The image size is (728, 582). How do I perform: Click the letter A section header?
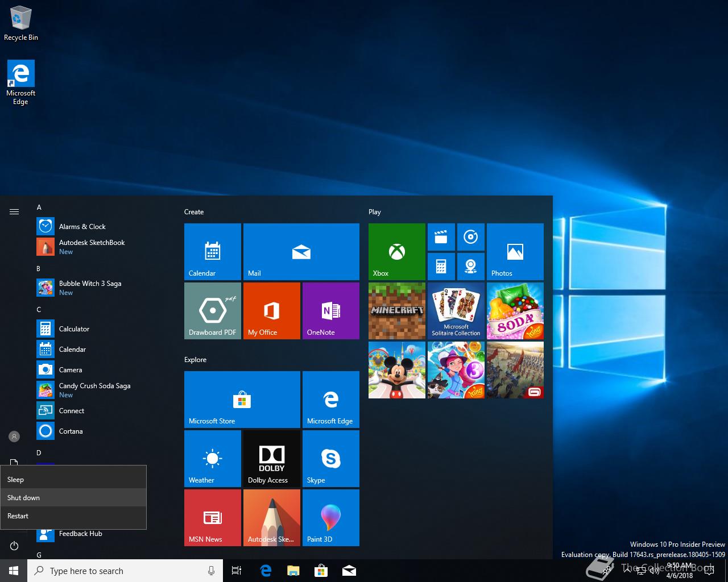click(x=39, y=207)
